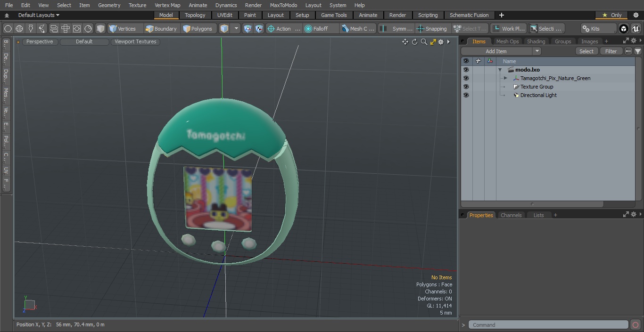
Task: Add a new tab next to Images
Action: pos(606,41)
